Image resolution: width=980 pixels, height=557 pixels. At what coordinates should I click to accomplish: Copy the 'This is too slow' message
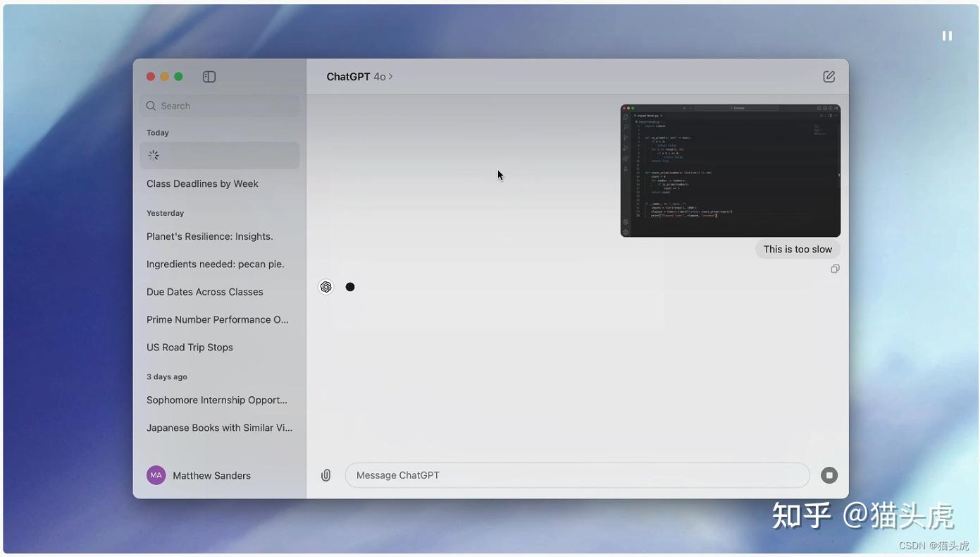coord(835,269)
